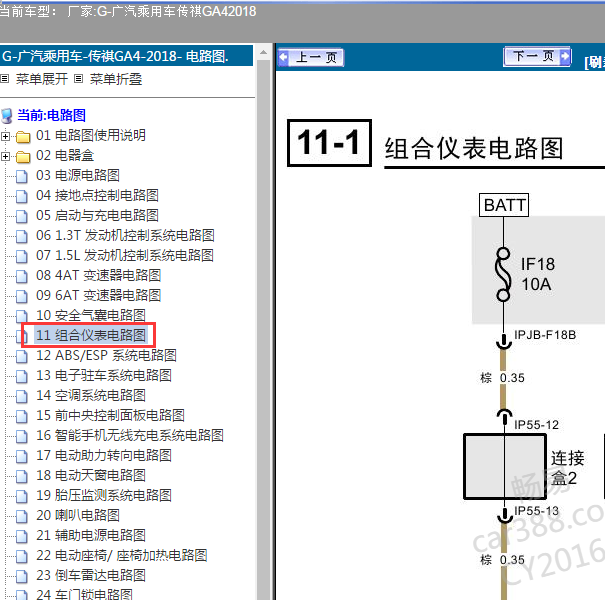The image size is (605, 600).
Task: Click the page icon beside 16 智能手机无线充电系统电路图
Action: point(22,436)
